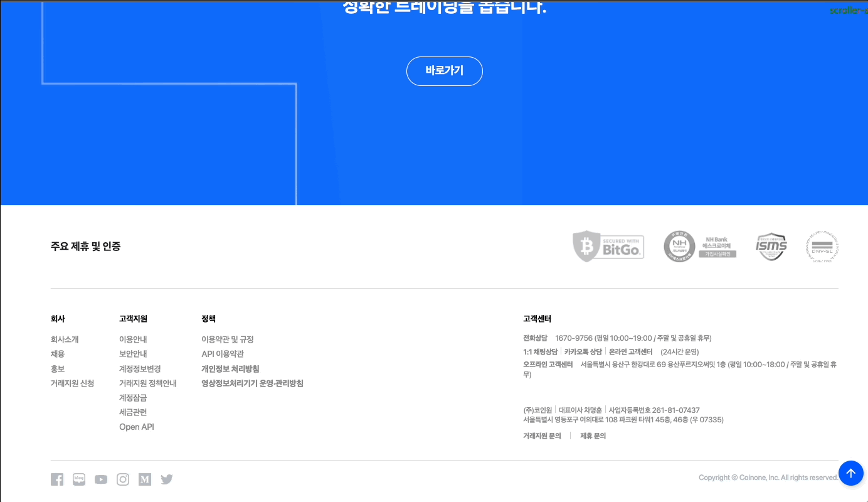Image resolution: width=868 pixels, height=502 pixels.
Task: Open 카카오톡 상담 chat support
Action: tap(581, 352)
